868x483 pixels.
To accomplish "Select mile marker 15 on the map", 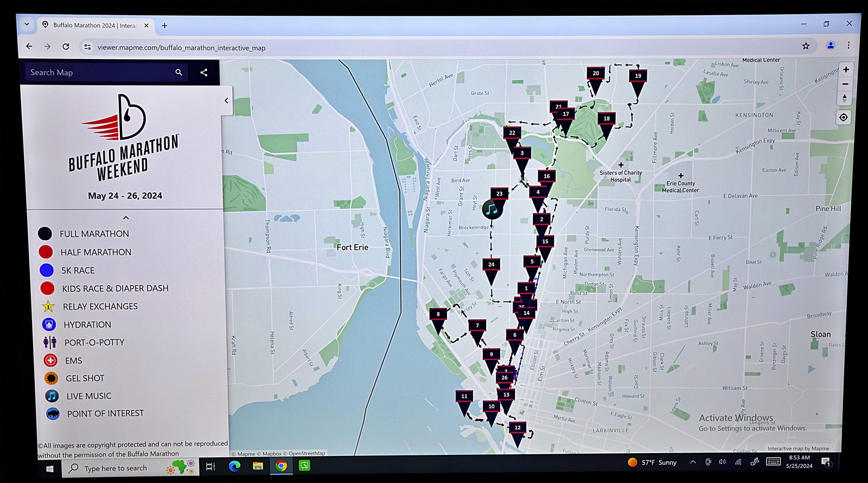I will pyautogui.click(x=545, y=248).
